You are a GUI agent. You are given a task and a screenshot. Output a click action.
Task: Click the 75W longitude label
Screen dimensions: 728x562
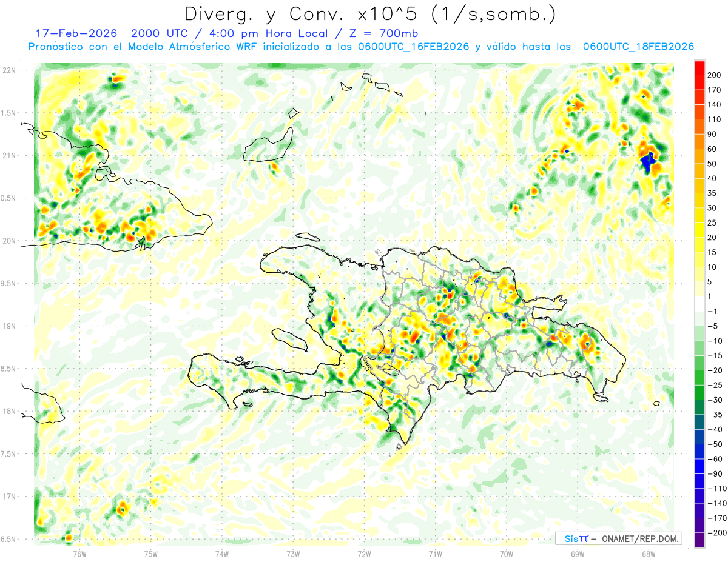click(151, 554)
